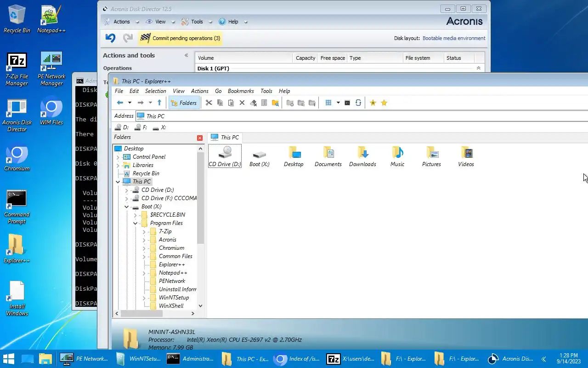Open Install Windows desktop shortcut
The image size is (588, 368).
coord(17,299)
